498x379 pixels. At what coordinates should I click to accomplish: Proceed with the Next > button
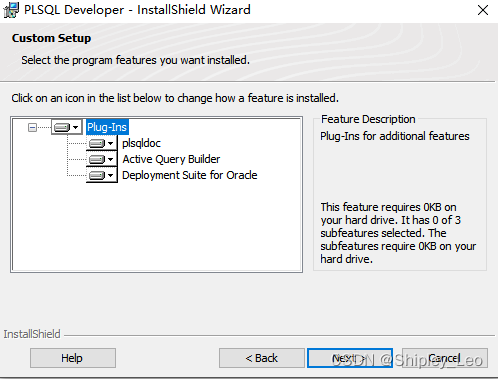pyautogui.click(x=350, y=358)
